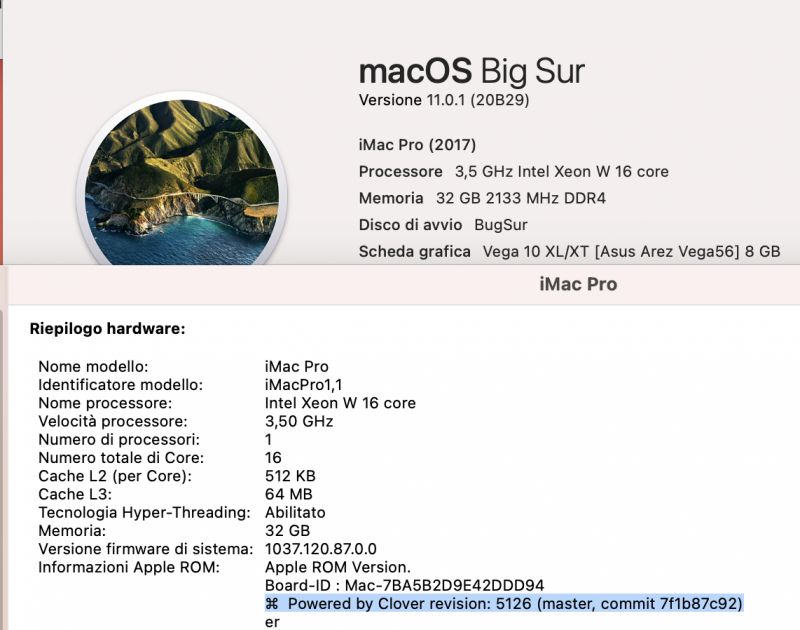Click Velocità processore value 3,50 GHz
The height and width of the screenshot is (630, 800).
click(x=299, y=421)
